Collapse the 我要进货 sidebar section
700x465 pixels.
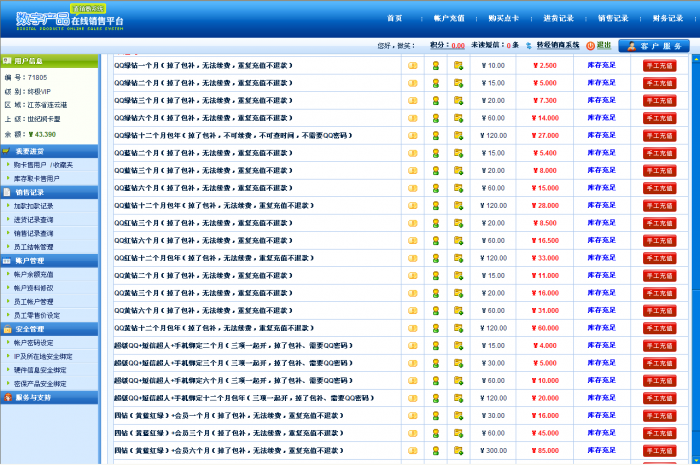(49, 151)
